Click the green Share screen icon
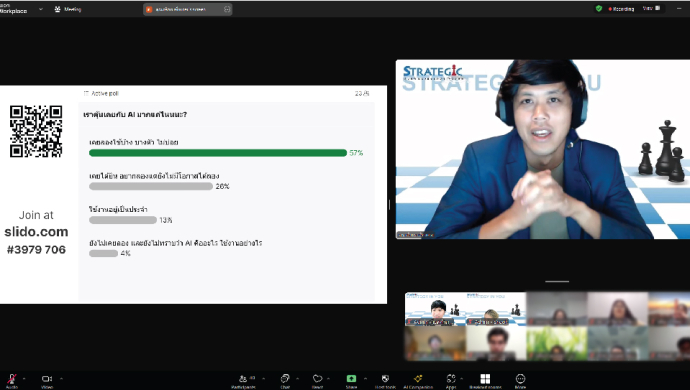The width and height of the screenshot is (690, 390). [351, 379]
